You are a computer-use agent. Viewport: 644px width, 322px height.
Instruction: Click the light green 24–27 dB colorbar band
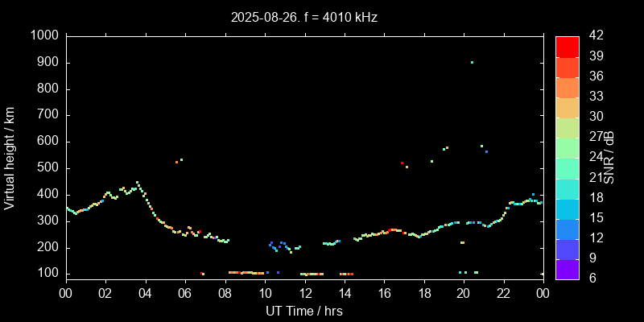pos(567,147)
